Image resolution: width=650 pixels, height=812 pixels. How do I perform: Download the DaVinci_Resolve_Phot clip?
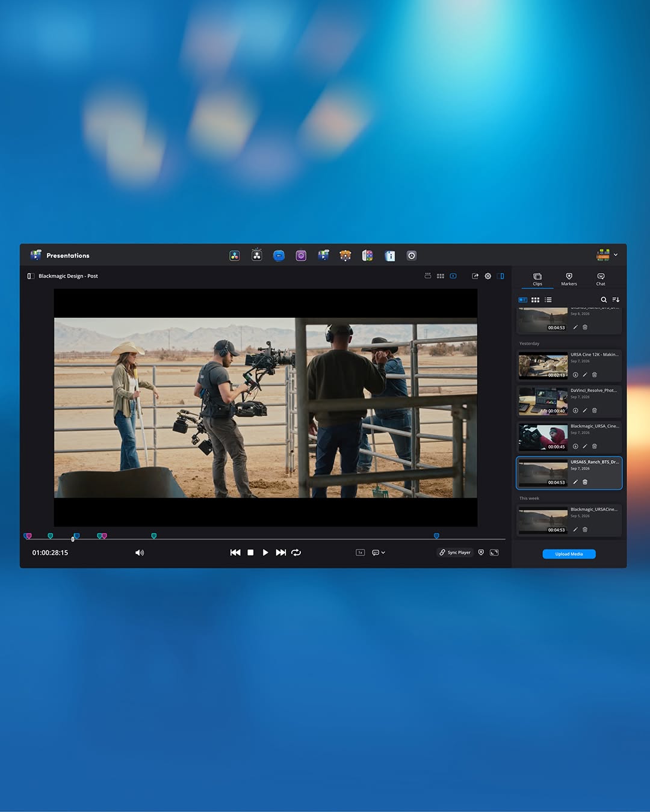(x=575, y=410)
